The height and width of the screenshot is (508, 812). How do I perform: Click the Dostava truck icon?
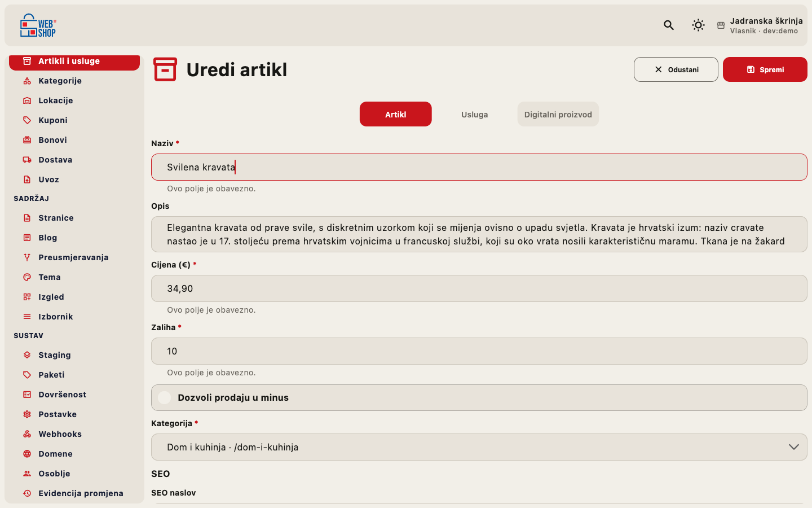[x=27, y=160]
